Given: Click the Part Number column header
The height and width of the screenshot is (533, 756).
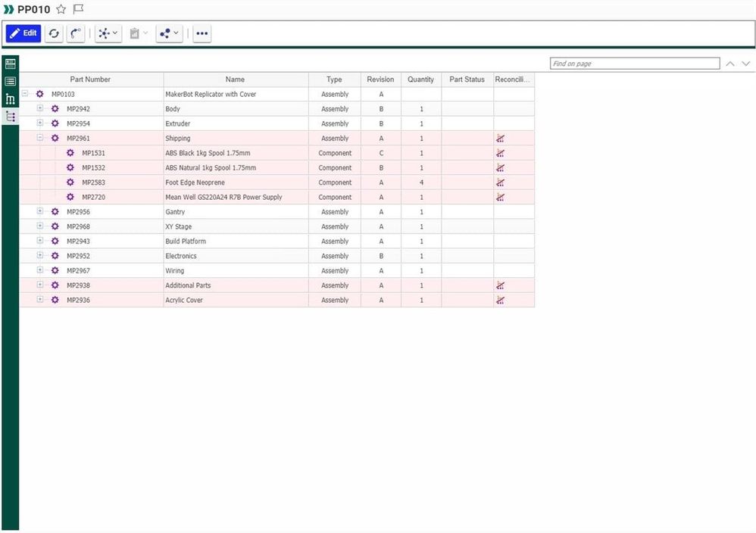Looking at the screenshot, I should click(91, 79).
